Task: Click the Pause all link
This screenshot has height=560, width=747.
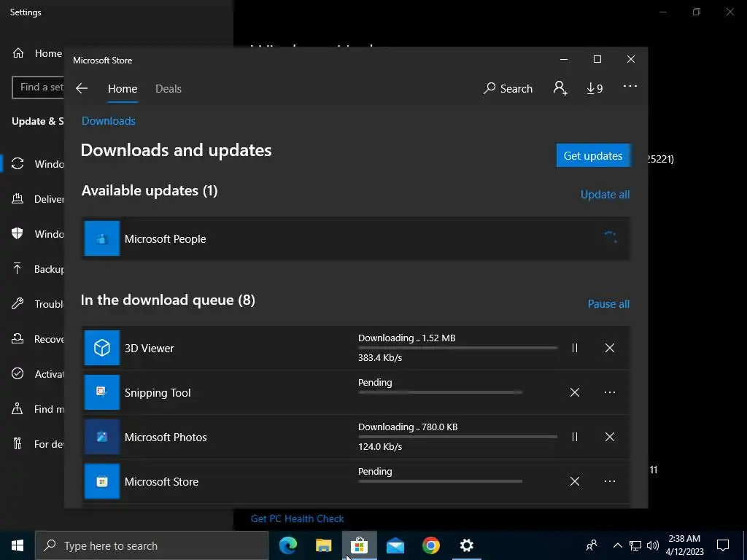Action: tap(608, 304)
